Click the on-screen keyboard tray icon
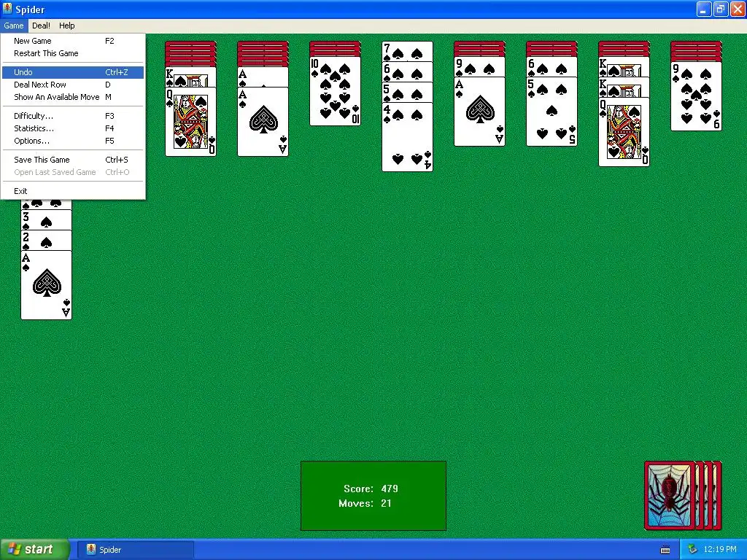Screen dimensions: 747x560 pyautogui.click(x=665, y=550)
